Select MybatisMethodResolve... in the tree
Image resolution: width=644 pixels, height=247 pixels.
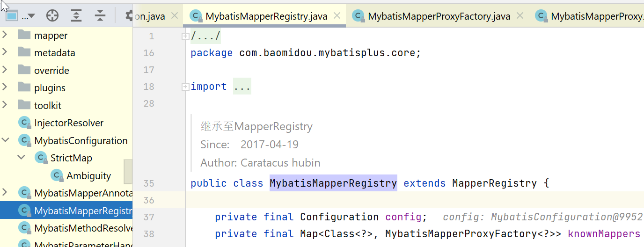pos(83,228)
